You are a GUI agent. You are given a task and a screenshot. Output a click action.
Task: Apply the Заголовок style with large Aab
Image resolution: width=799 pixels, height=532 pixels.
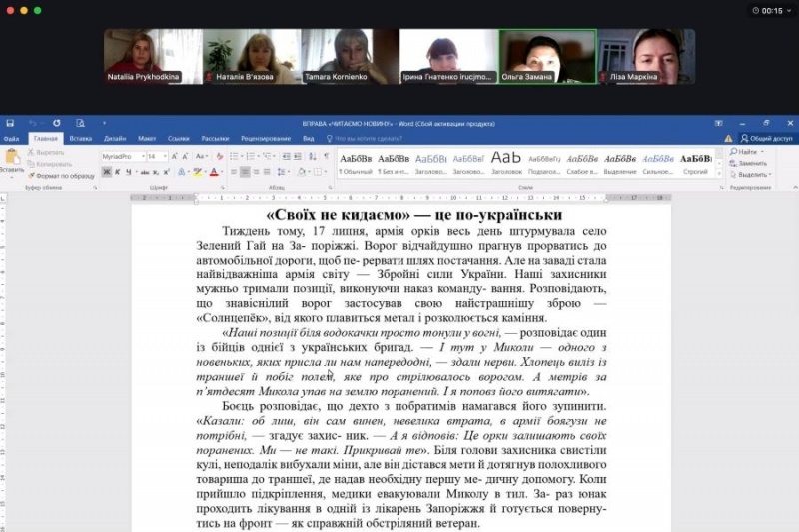coord(506,158)
